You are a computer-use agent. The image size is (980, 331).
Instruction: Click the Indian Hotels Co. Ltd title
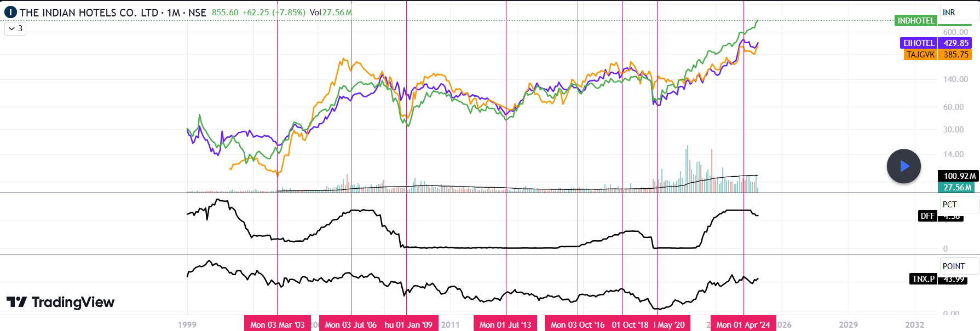pyautogui.click(x=89, y=12)
